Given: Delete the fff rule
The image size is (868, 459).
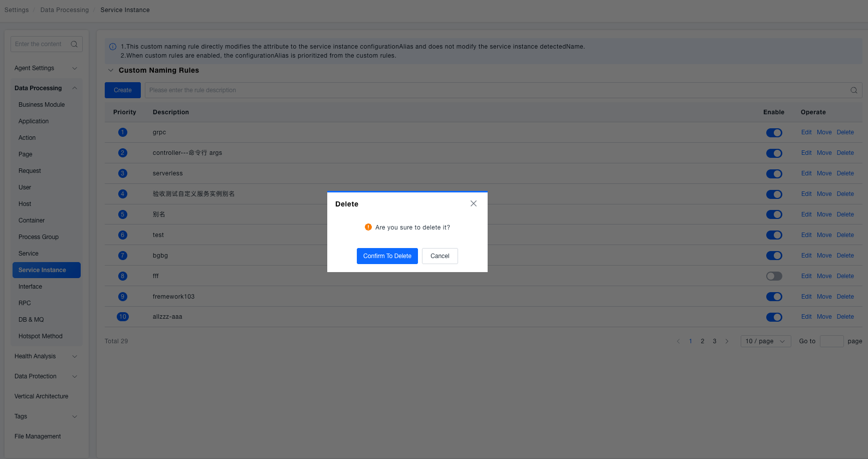Looking at the screenshot, I should click(x=845, y=276).
